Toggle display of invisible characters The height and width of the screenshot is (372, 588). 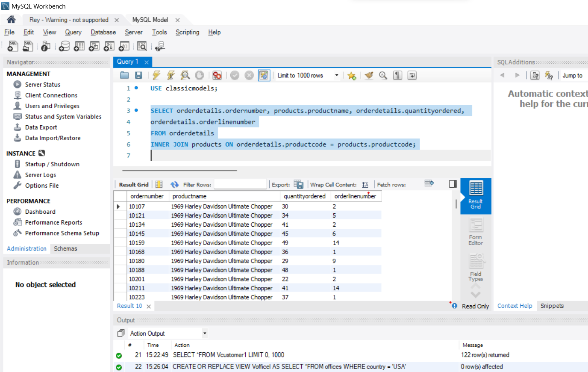tap(398, 75)
